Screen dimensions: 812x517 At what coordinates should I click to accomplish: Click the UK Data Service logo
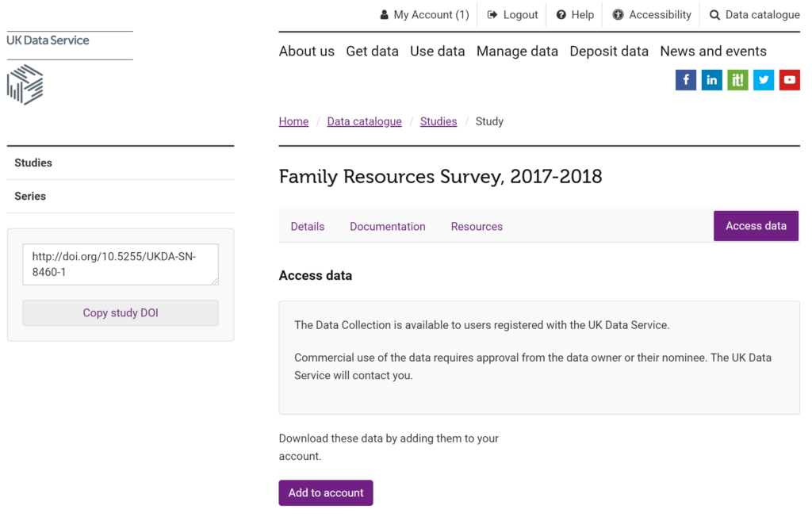tap(48, 67)
